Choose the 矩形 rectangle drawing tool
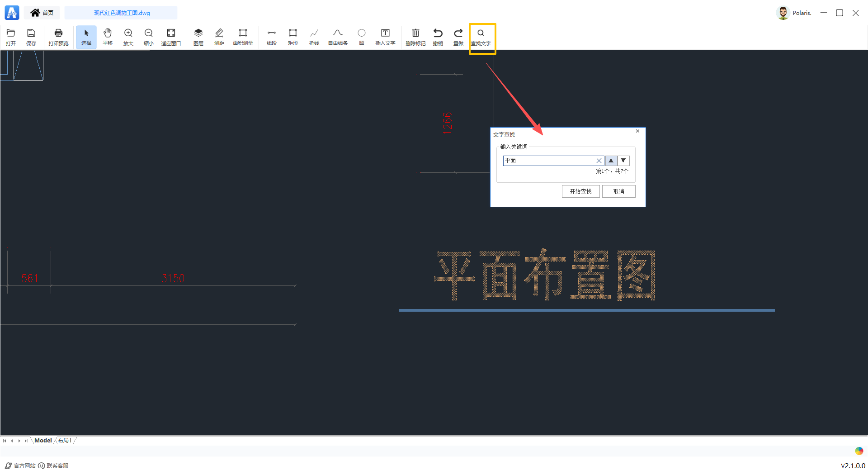This screenshot has height=475, width=868. click(x=292, y=37)
